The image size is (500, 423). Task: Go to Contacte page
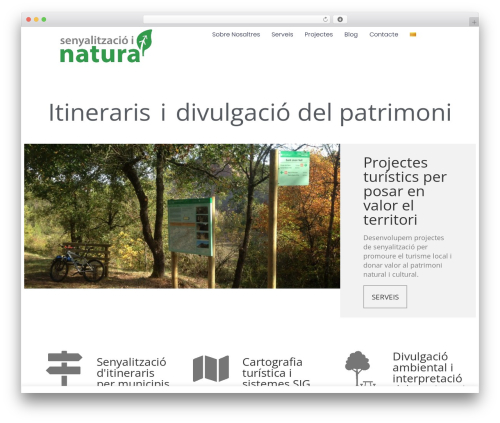(x=383, y=34)
